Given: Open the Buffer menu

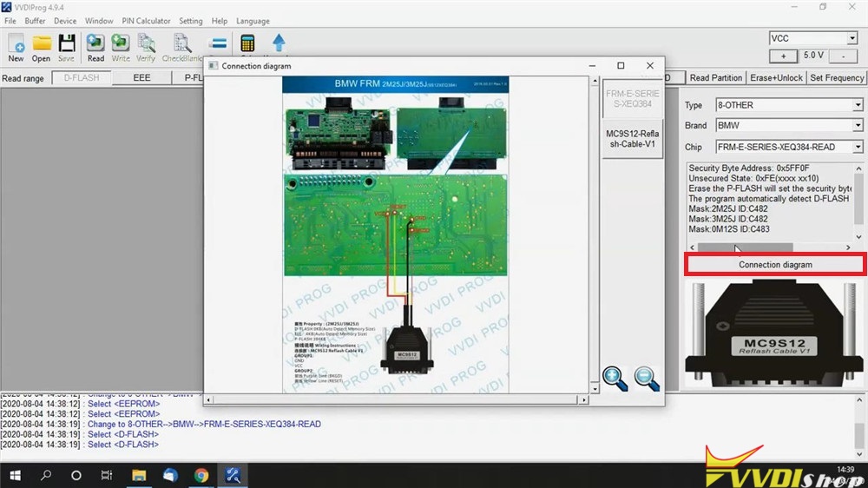Looking at the screenshot, I should tap(35, 21).
